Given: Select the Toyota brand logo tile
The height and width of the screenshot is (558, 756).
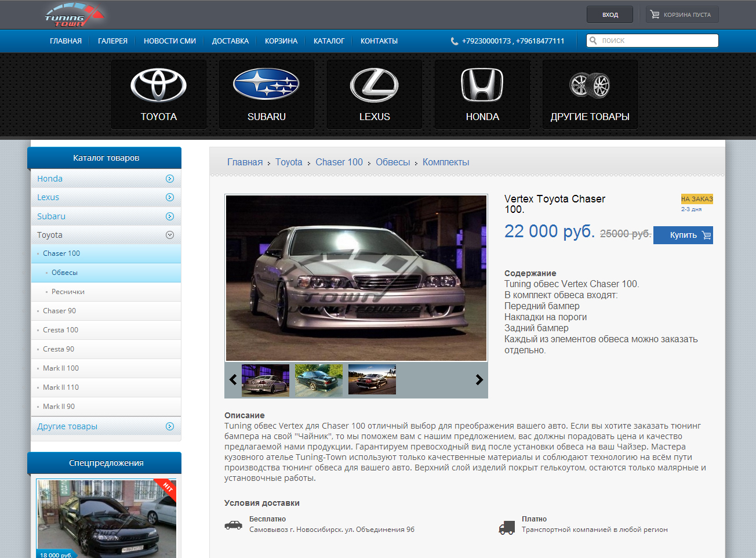Looking at the screenshot, I should (159, 94).
